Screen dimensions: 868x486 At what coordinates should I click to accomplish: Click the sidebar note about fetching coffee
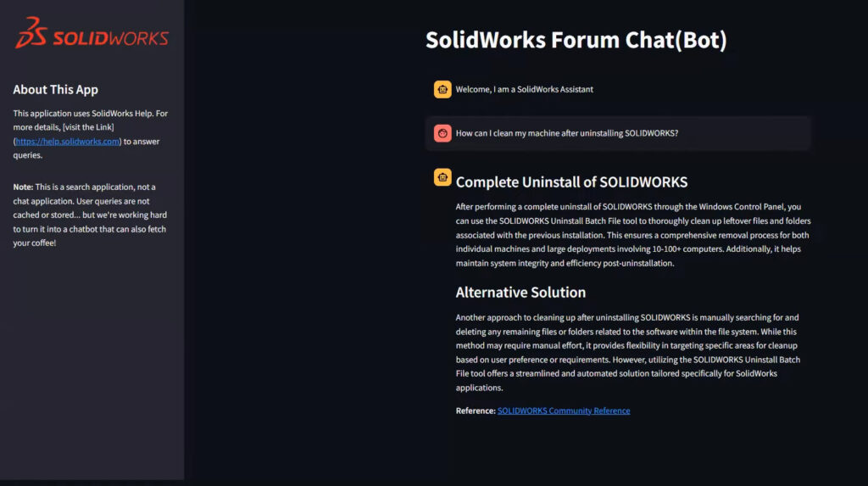click(x=90, y=215)
